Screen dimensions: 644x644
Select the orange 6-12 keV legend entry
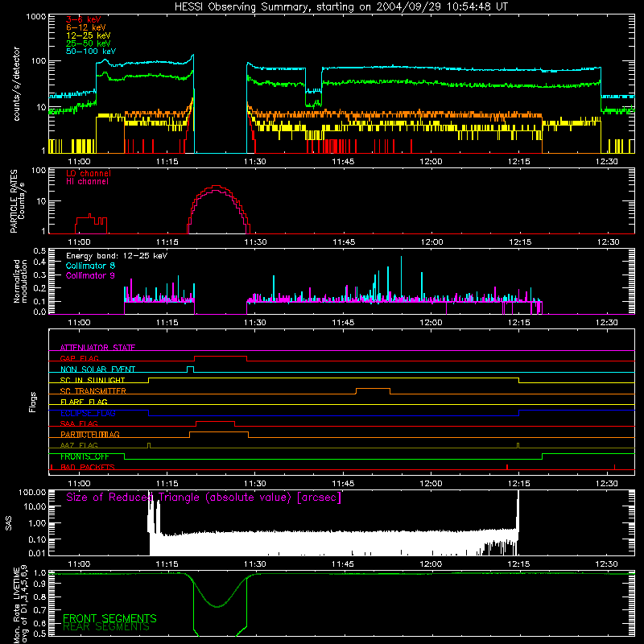85,27
